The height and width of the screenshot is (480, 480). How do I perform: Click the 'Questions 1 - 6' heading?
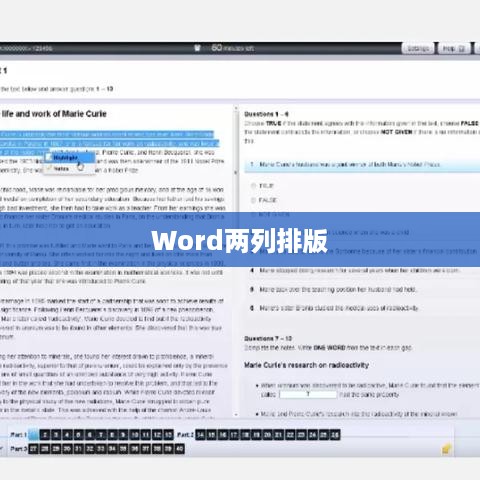pyautogui.click(x=266, y=114)
